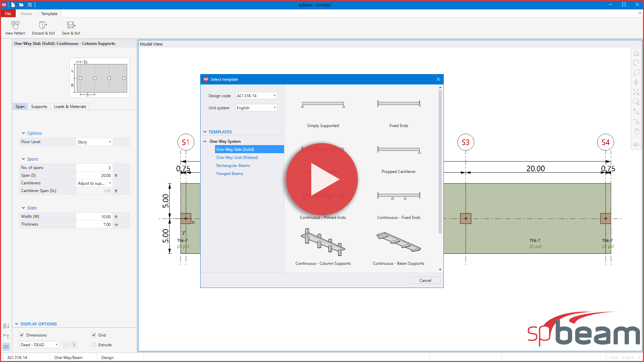Select the Zoom Window tool
The image size is (644, 362).
tap(636, 102)
